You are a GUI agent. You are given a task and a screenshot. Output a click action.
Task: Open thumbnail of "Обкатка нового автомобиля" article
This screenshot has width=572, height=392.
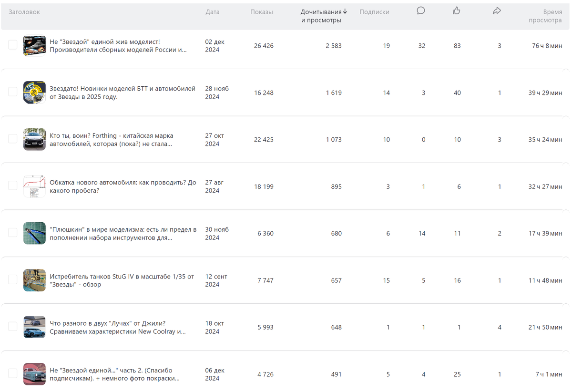click(34, 186)
